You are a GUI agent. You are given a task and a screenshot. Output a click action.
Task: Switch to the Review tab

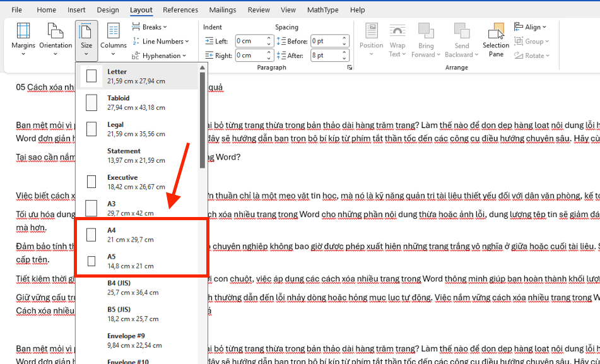tap(259, 10)
